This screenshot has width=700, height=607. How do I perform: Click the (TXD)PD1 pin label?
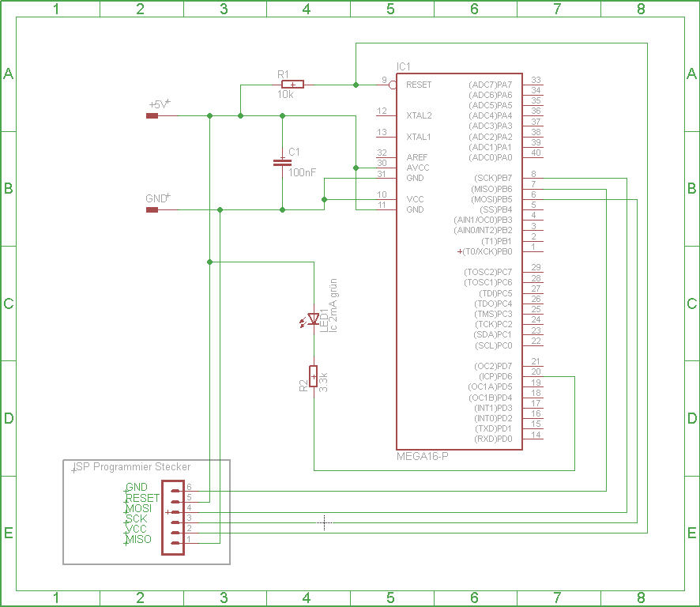(493, 429)
